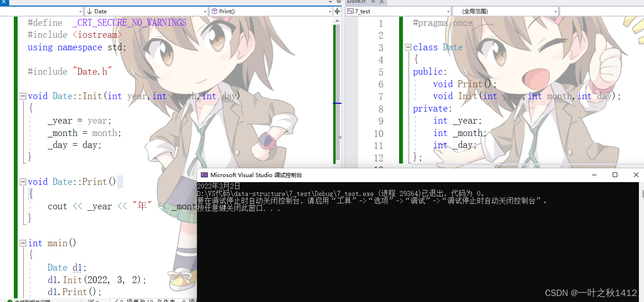Click the "void Date::Print()" definition line
This screenshot has width=644, height=302.
coord(72,182)
